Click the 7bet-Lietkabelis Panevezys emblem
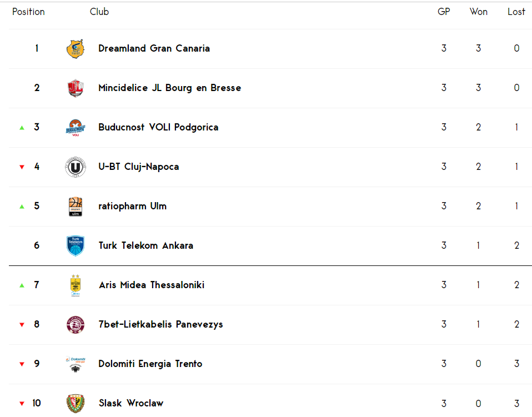 coord(76,325)
